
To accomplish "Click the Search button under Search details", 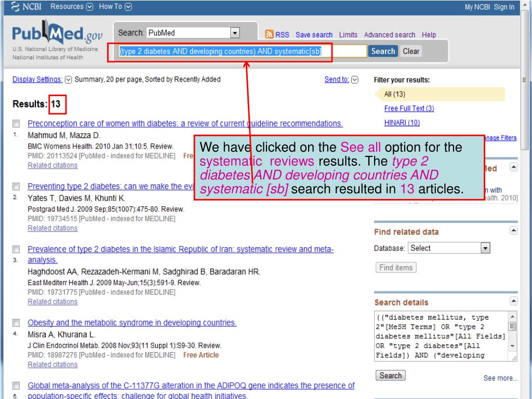I will coord(390,376).
